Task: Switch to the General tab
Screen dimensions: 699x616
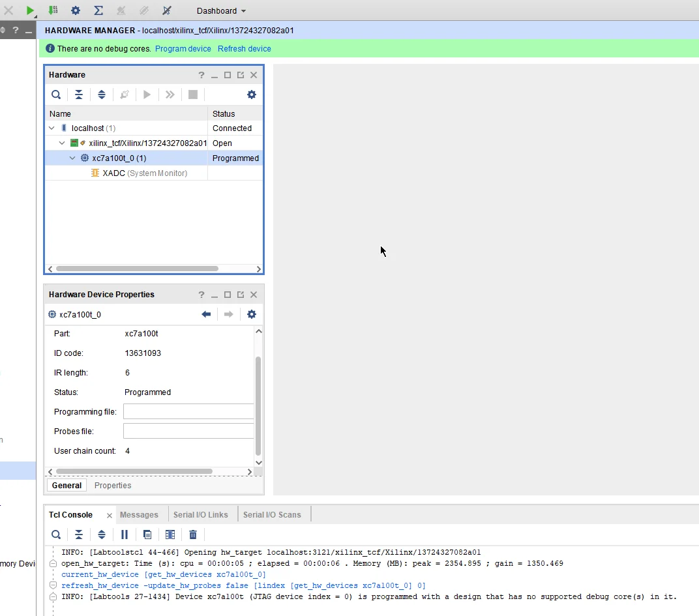Action: (x=67, y=486)
